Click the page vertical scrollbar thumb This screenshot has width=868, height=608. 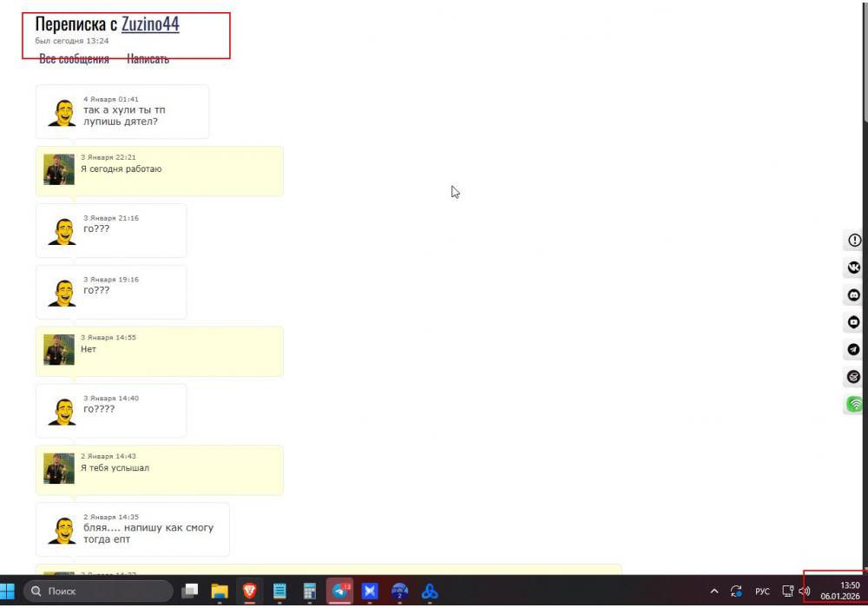(x=865, y=61)
